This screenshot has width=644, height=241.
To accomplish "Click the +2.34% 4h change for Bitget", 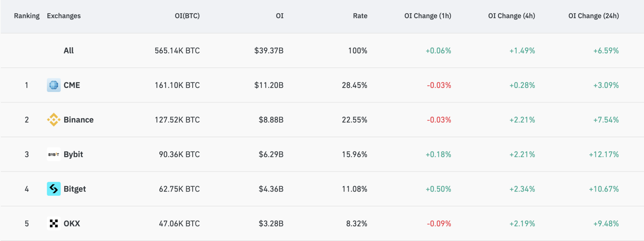I will (x=522, y=189).
